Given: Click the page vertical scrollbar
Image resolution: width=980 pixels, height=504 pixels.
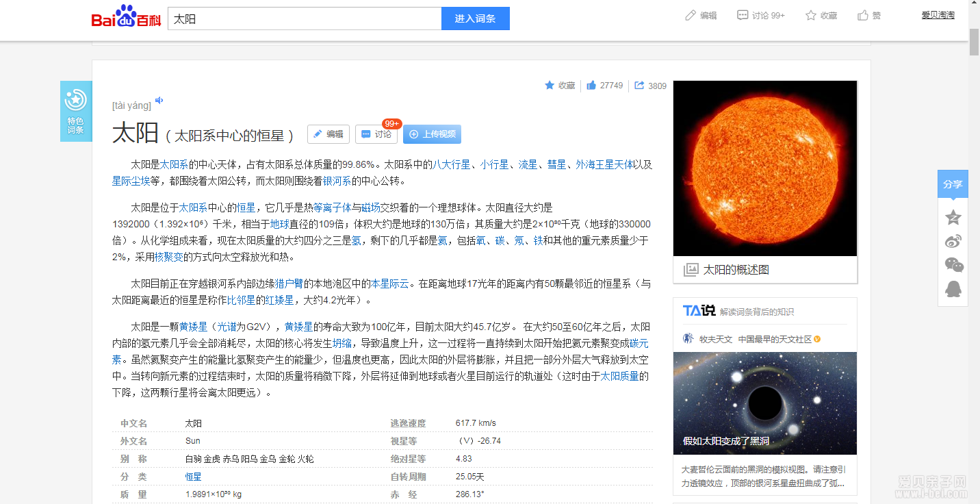Looking at the screenshot, I should pyautogui.click(x=974, y=41).
